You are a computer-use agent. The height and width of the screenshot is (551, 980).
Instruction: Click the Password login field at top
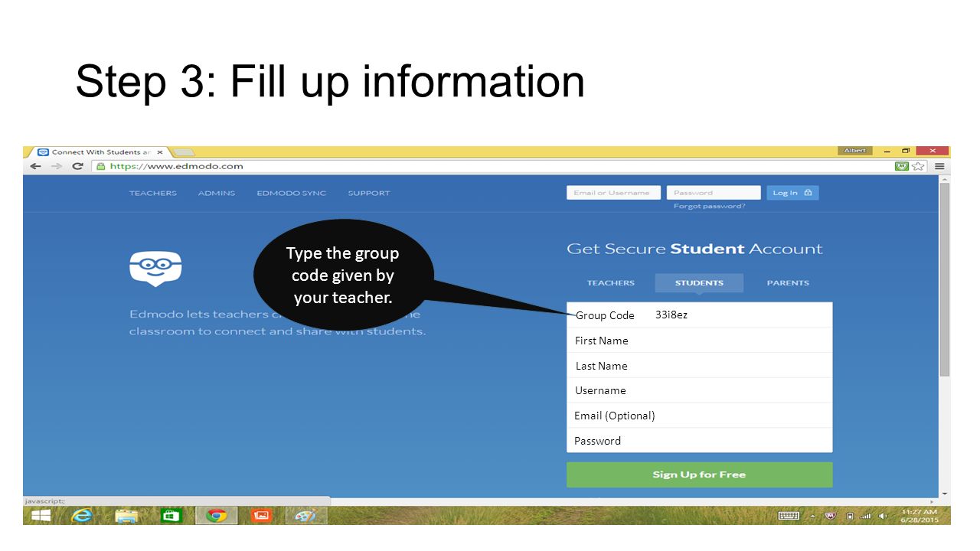pos(714,193)
